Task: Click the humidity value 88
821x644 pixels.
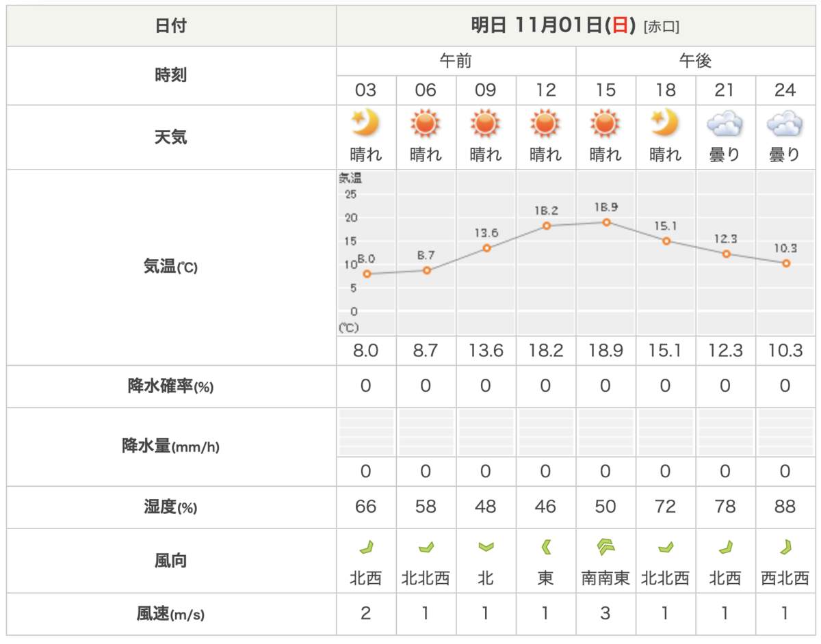Action: click(785, 507)
